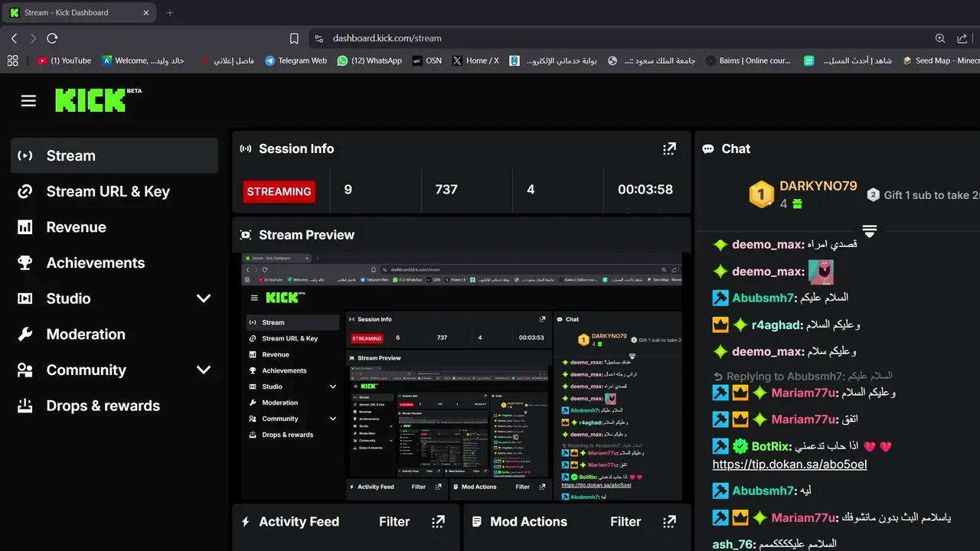Click the reply arrow icon above Mariam77u
The width and height of the screenshot is (980, 551).
tap(717, 377)
